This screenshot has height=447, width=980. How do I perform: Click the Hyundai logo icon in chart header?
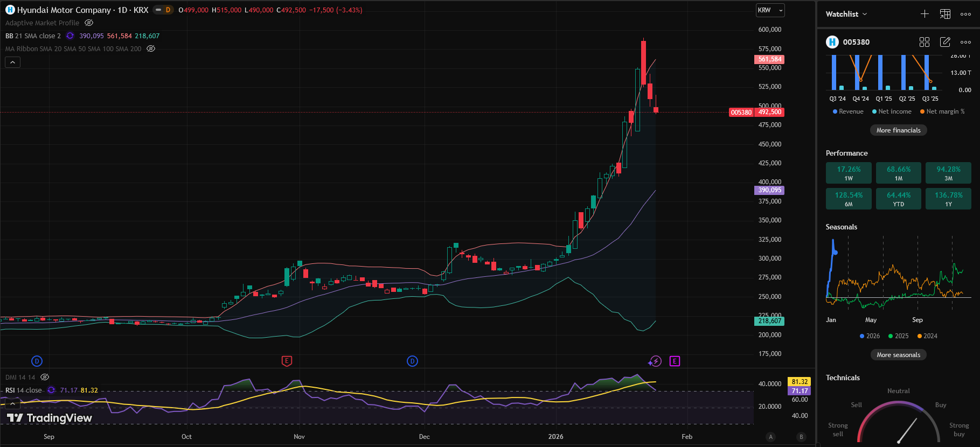tap(10, 10)
